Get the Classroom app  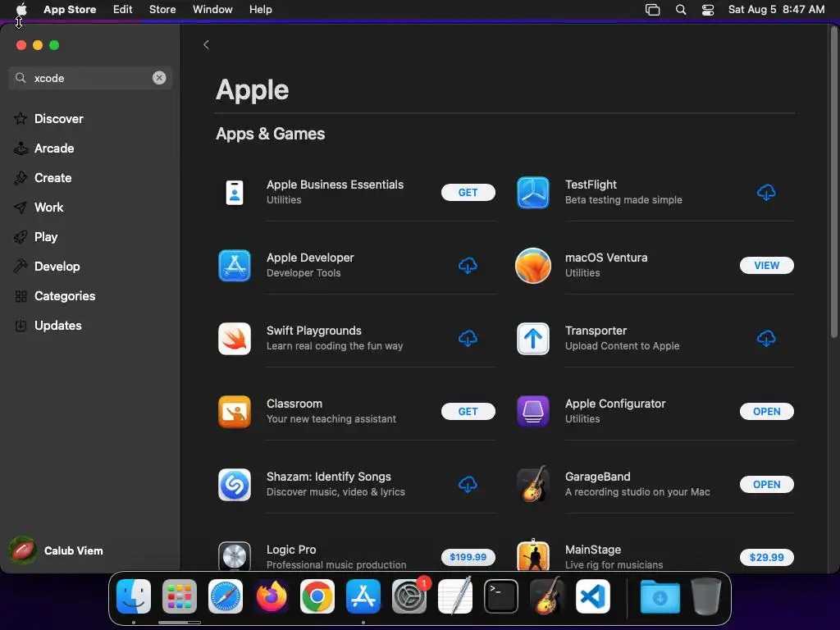tap(468, 412)
